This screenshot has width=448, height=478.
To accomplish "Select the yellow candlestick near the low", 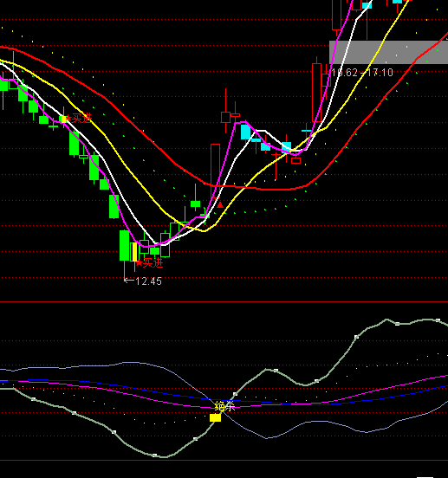I will pos(134,251).
